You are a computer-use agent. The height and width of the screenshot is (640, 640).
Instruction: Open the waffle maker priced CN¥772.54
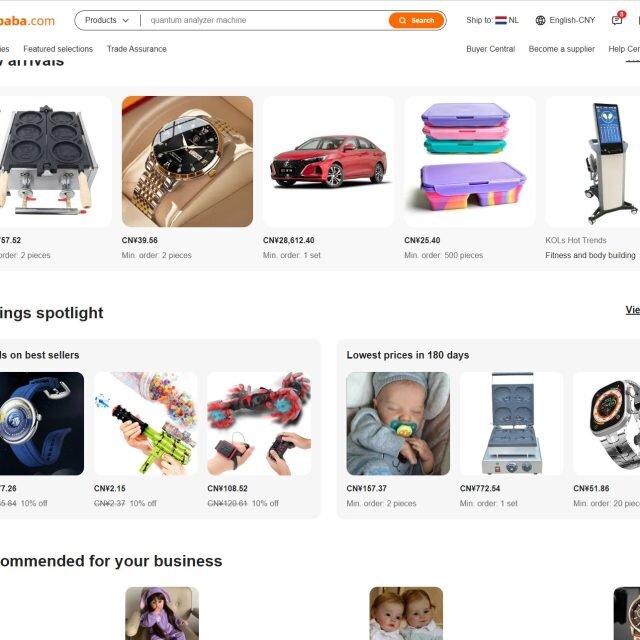point(511,423)
